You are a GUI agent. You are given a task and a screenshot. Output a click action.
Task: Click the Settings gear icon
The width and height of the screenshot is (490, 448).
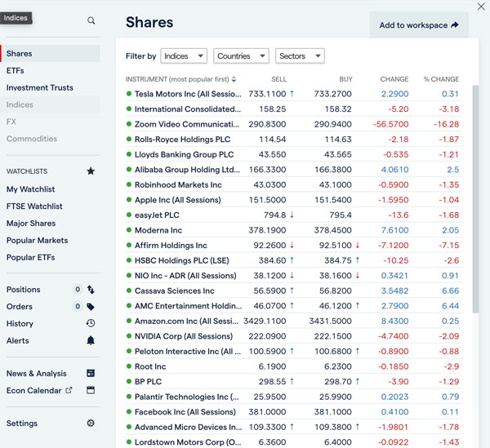coord(91,424)
